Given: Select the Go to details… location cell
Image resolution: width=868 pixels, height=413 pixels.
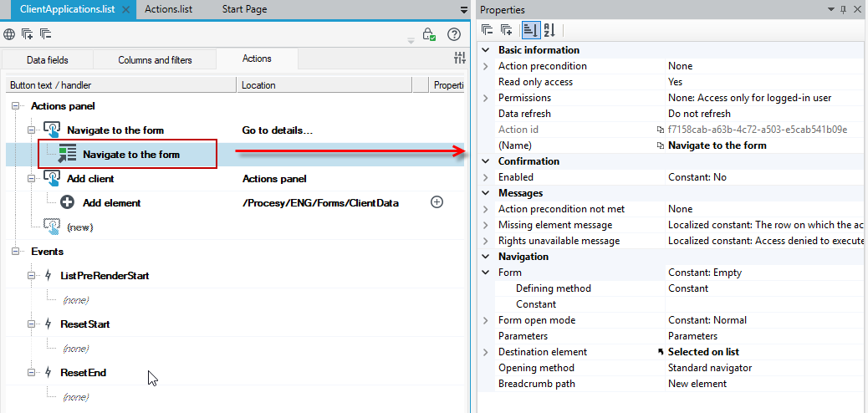Looking at the screenshot, I should coord(278,130).
